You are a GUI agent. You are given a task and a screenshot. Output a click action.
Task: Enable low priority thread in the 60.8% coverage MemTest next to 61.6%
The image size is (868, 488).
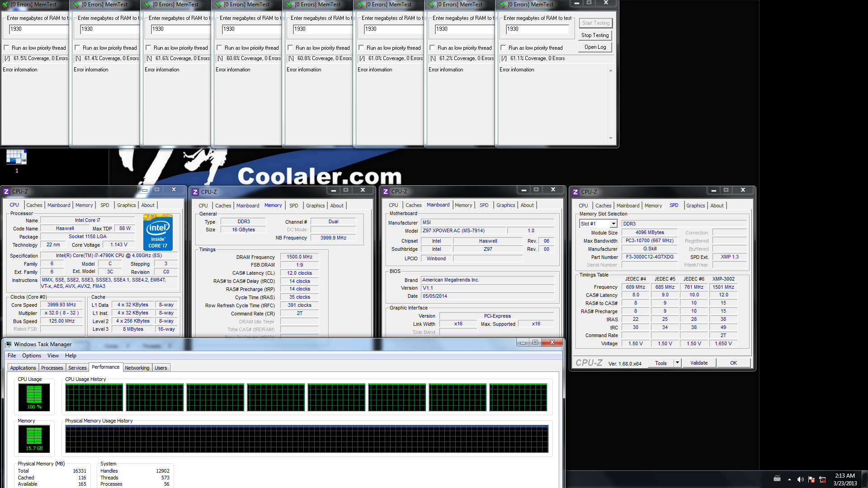pyautogui.click(x=219, y=48)
